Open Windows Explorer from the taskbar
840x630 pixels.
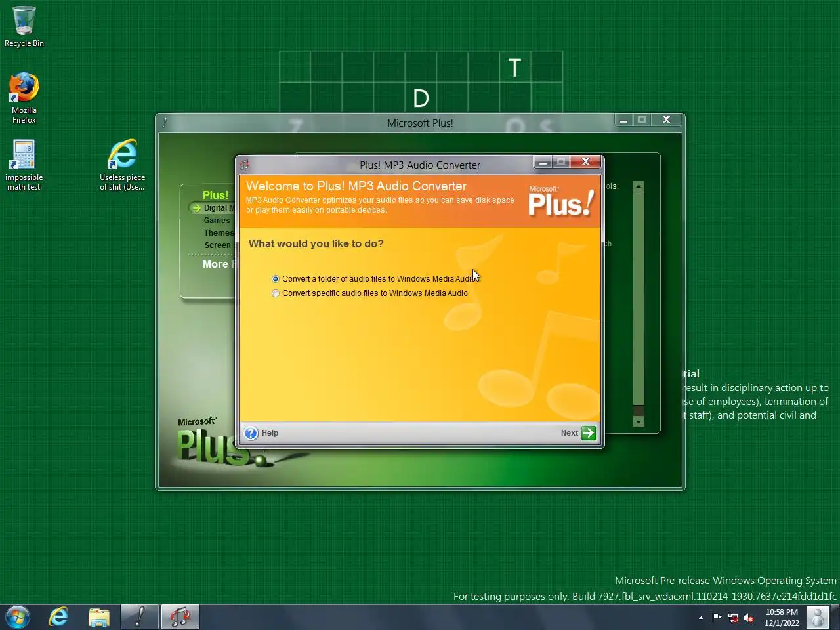click(99, 617)
